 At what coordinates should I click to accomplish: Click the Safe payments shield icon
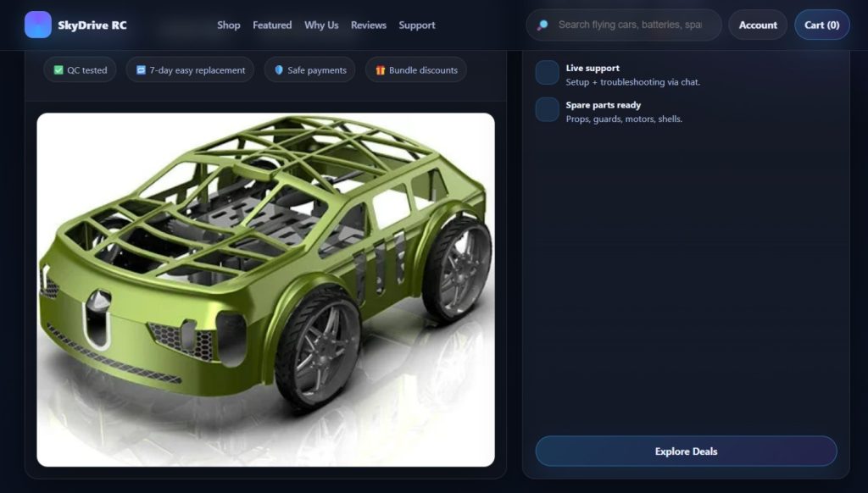click(279, 70)
